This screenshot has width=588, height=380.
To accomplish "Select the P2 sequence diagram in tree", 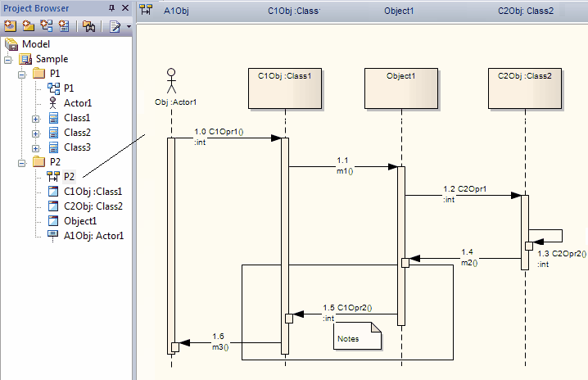I will tap(69, 176).
